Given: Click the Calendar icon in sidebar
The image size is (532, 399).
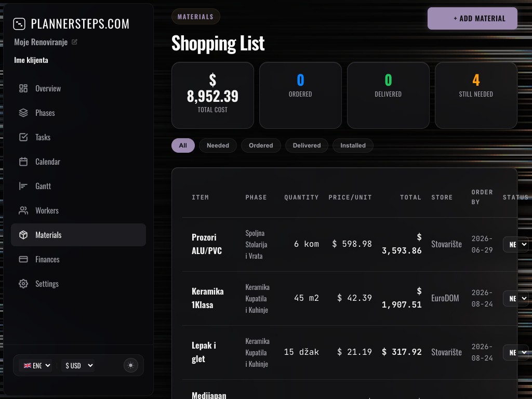Looking at the screenshot, I should tap(23, 162).
